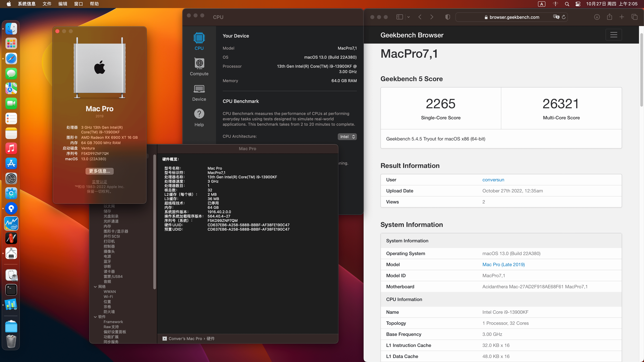Select Wi-Fi in the sidebar
644x362 pixels.
108,296
